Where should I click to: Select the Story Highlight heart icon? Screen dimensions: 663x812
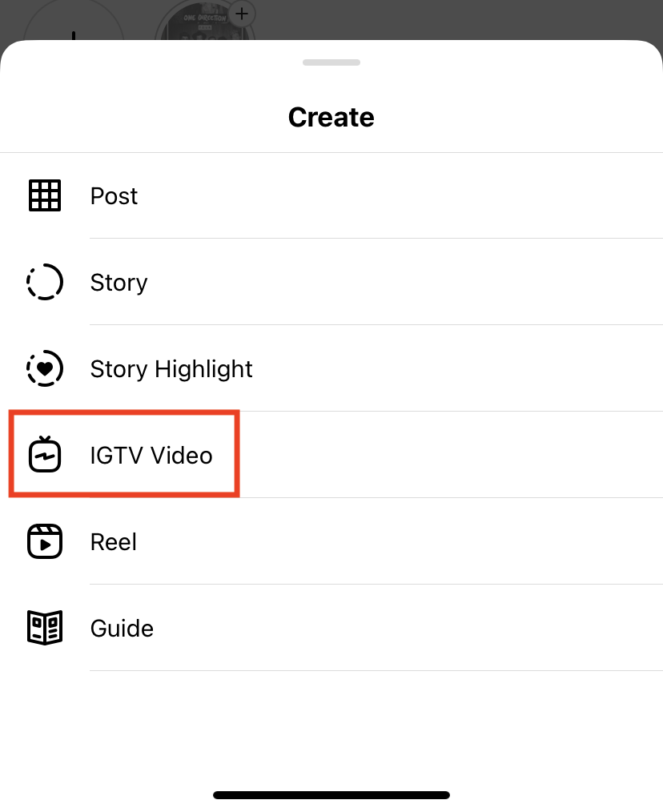[x=44, y=368]
